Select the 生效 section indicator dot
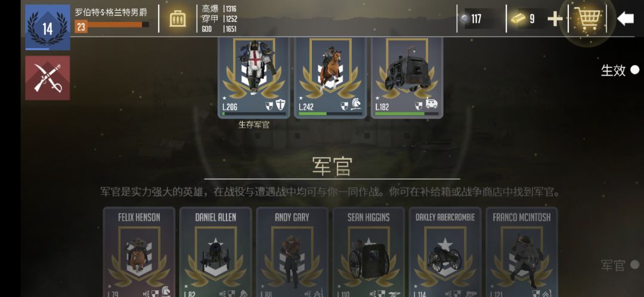This screenshot has width=644, height=297. [635, 70]
